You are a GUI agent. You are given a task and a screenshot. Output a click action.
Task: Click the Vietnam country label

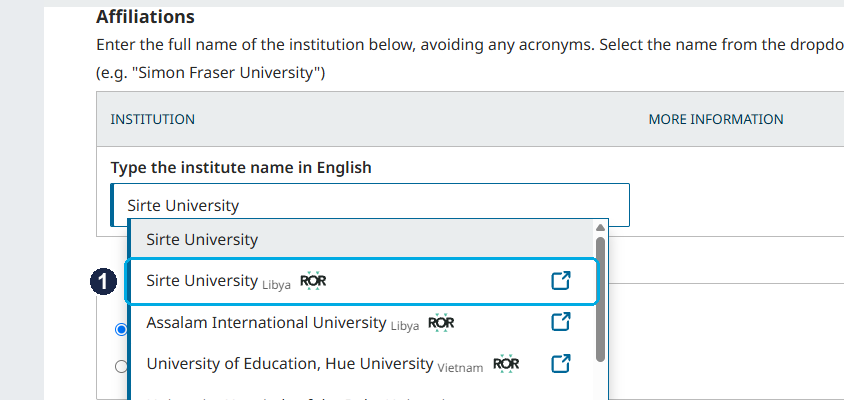(x=460, y=368)
